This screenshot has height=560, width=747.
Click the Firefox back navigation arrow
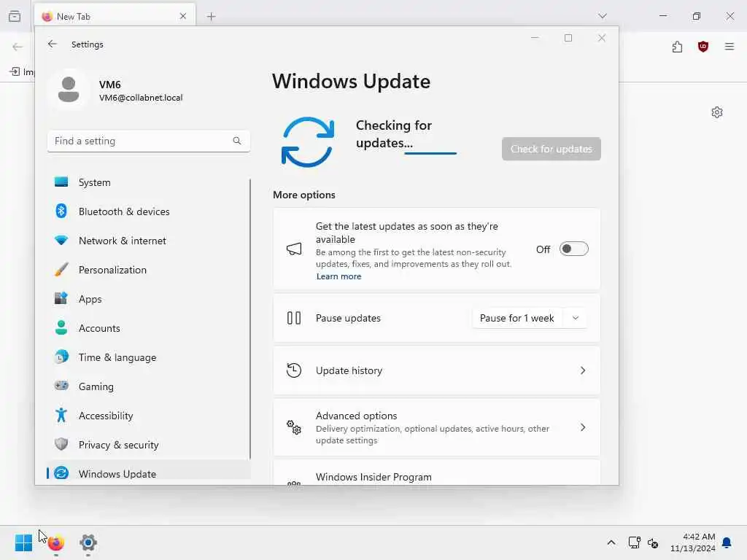(18, 47)
